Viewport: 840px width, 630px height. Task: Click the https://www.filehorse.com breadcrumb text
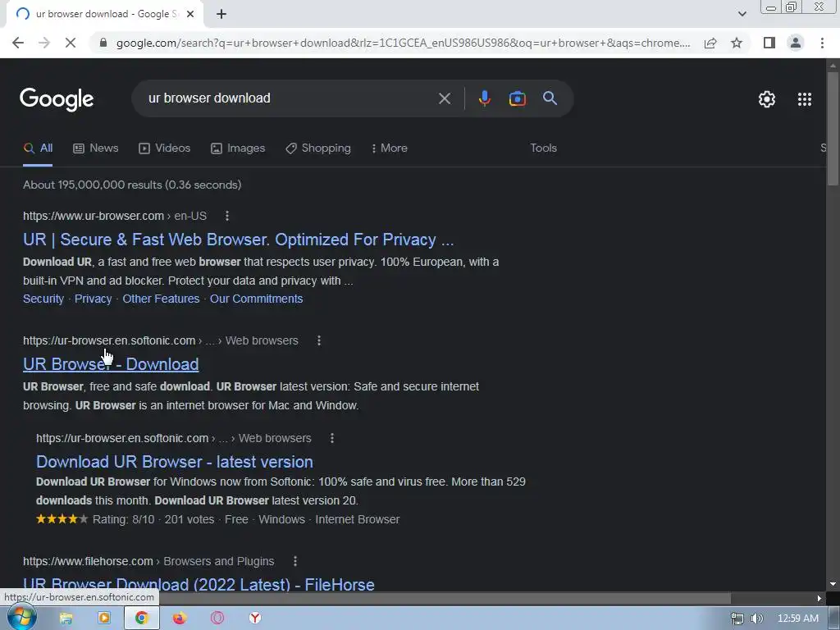[88, 561]
